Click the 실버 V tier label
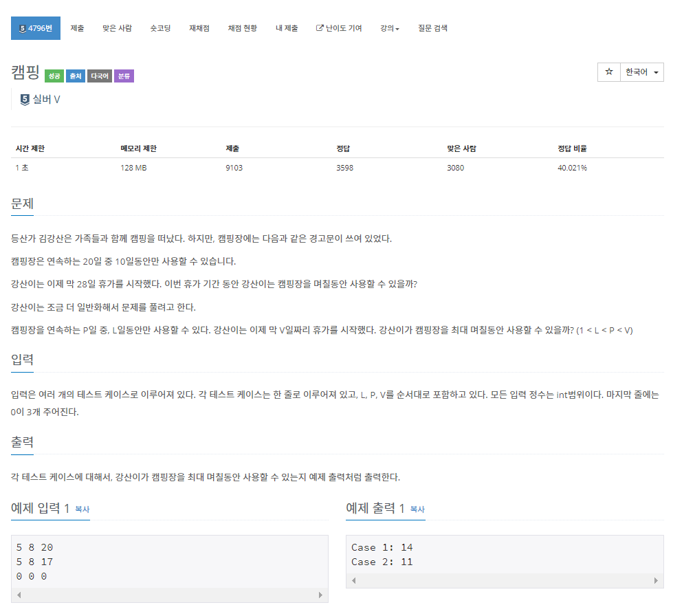This screenshot has width=684, height=616. pos(46,100)
